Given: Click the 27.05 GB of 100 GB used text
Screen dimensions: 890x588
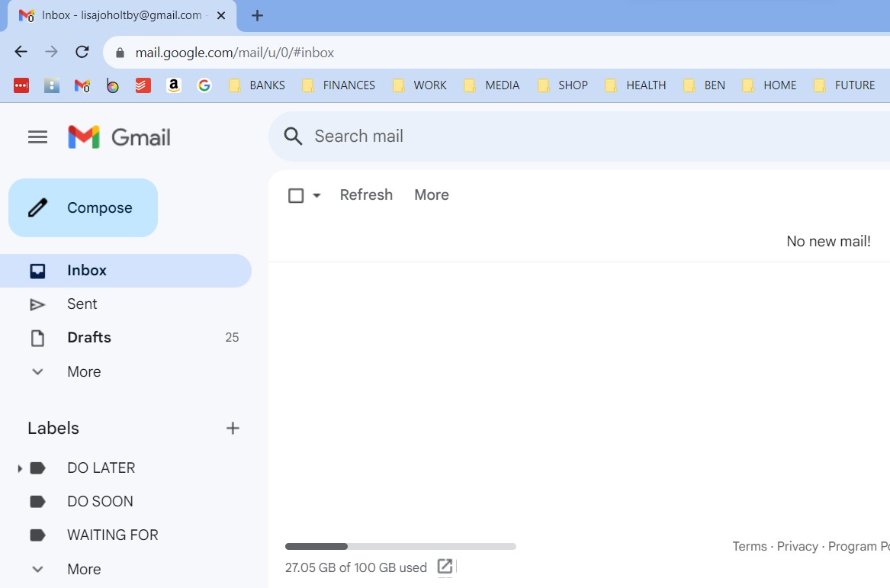Looking at the screenshot, I should pos(356,567).
